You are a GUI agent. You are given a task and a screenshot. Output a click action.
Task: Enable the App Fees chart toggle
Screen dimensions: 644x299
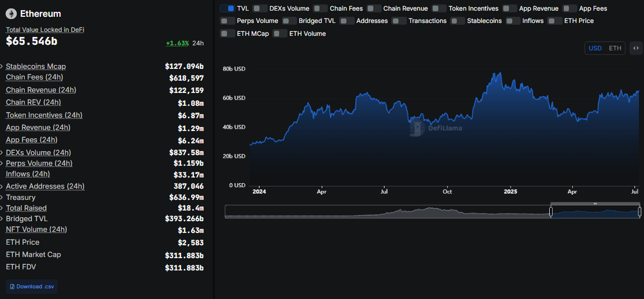569,8
